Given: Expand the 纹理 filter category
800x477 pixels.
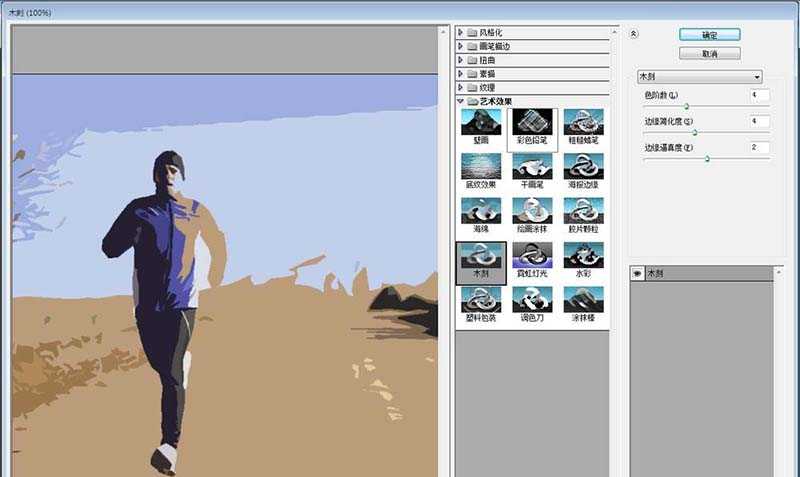Looking at the screenshot, I should [x=461, y=88].
